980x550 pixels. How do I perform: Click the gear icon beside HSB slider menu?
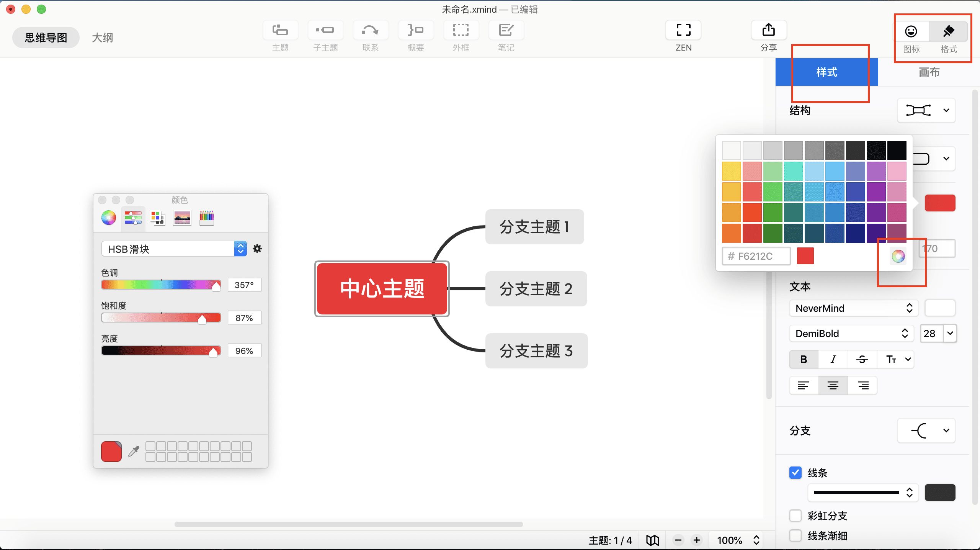pyautogui.click(x=257, y=249)
